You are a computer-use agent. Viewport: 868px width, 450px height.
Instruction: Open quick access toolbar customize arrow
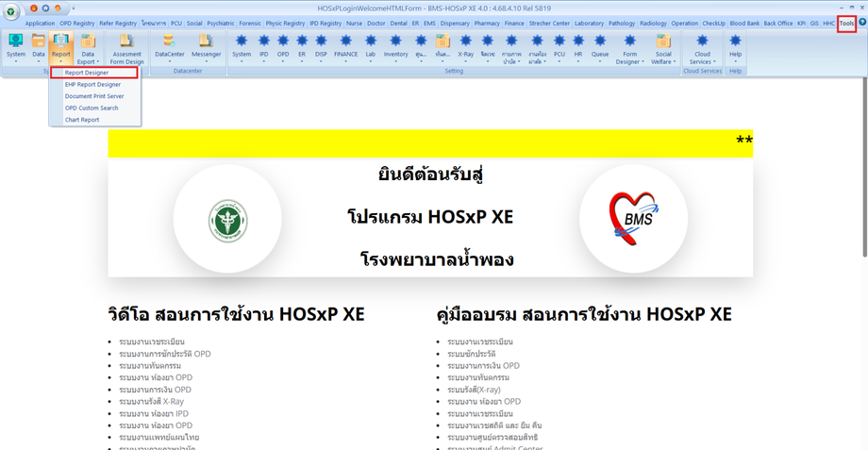(x=73, y=8)
